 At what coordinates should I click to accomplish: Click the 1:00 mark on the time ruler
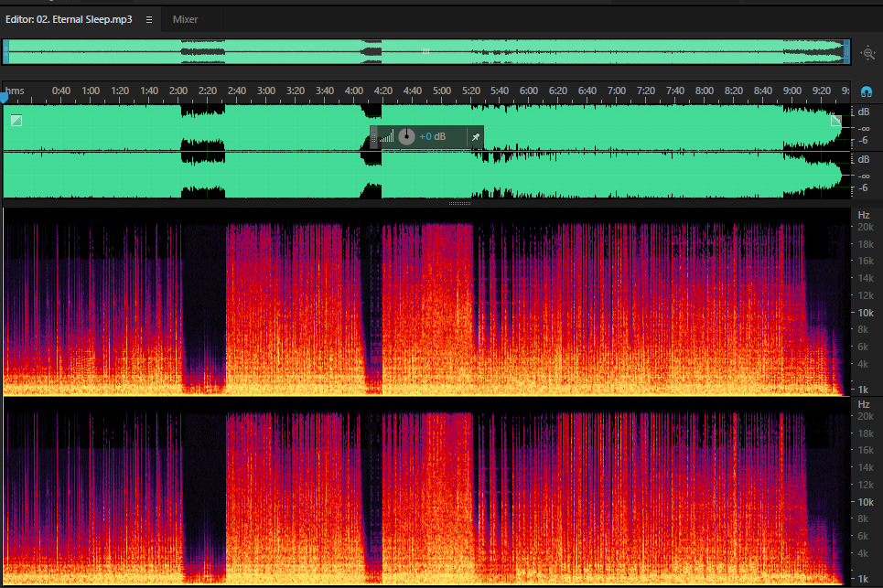(x=90, y=91)
